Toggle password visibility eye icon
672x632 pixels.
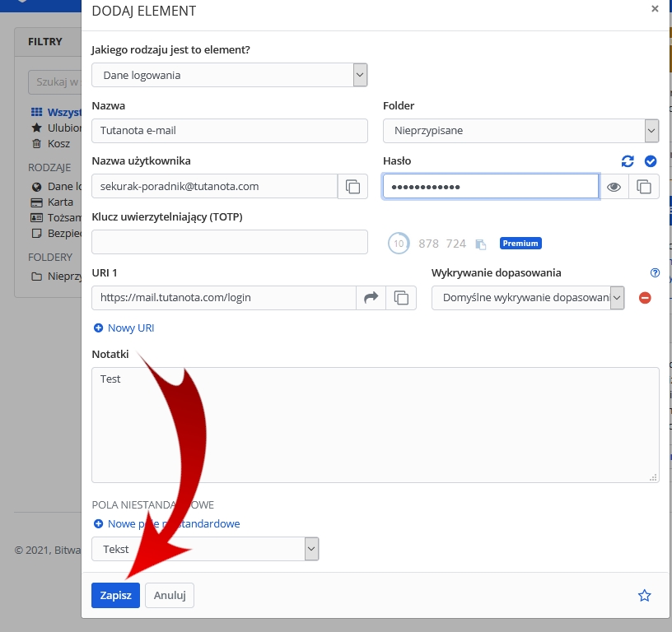[614, 187]
